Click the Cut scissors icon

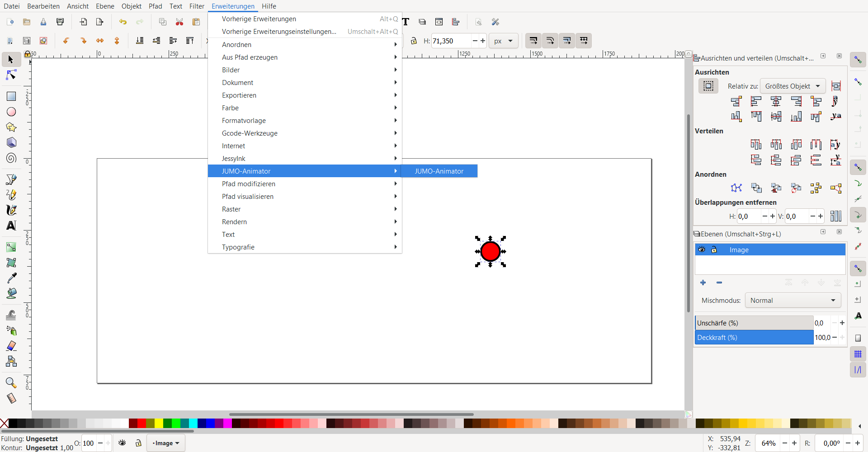pyautogui.click(x=179, y=22)
